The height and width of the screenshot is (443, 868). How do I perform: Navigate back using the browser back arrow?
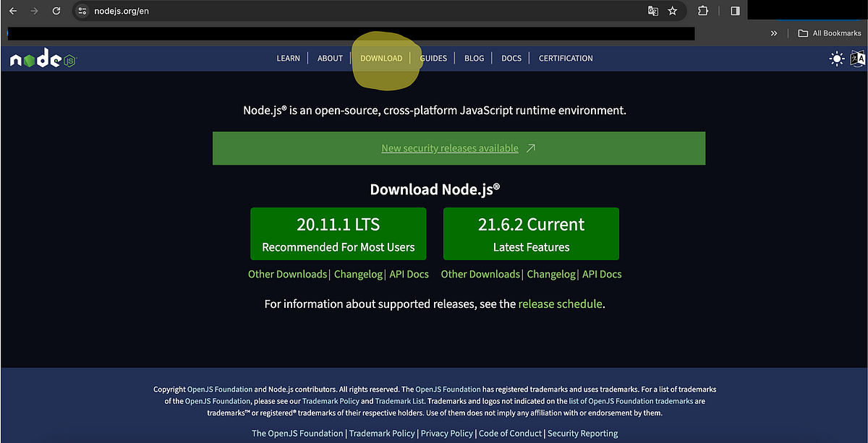coord(12,11)
